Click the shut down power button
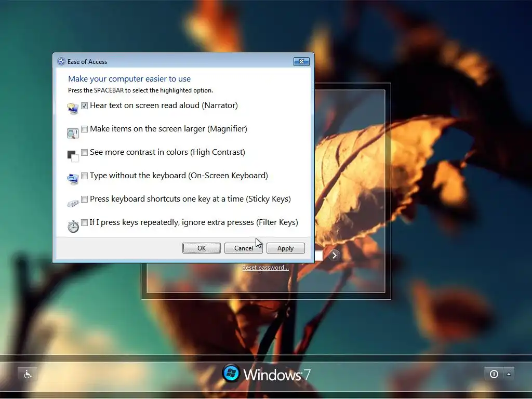Image resolution: width=532 pixels, height=399 pixels. coord(494,374)
